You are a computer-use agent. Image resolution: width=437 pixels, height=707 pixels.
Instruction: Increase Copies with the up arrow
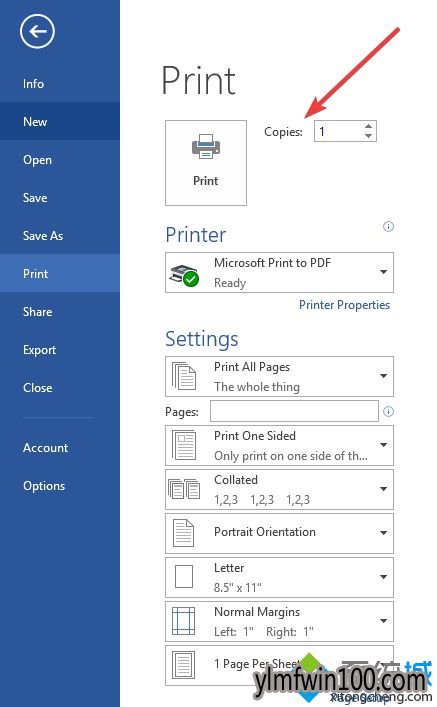point(368,127)
